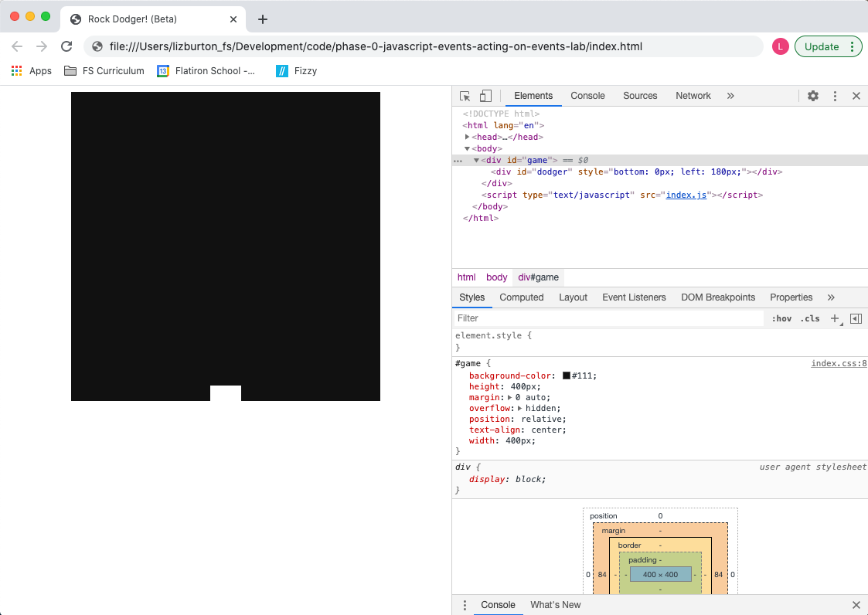Image resolution: width=868 pixels, height=615 pixels.
Task: Switch to the Network tab
Action: pyautogui.click(x=693, y=96)
